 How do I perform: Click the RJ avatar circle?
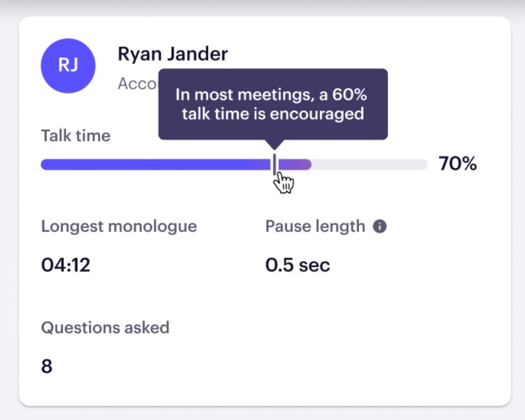point(68,65)
